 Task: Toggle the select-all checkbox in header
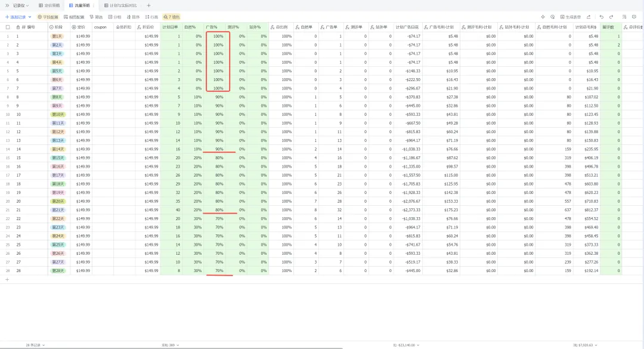pyautogui.click(x=7, y=27)
